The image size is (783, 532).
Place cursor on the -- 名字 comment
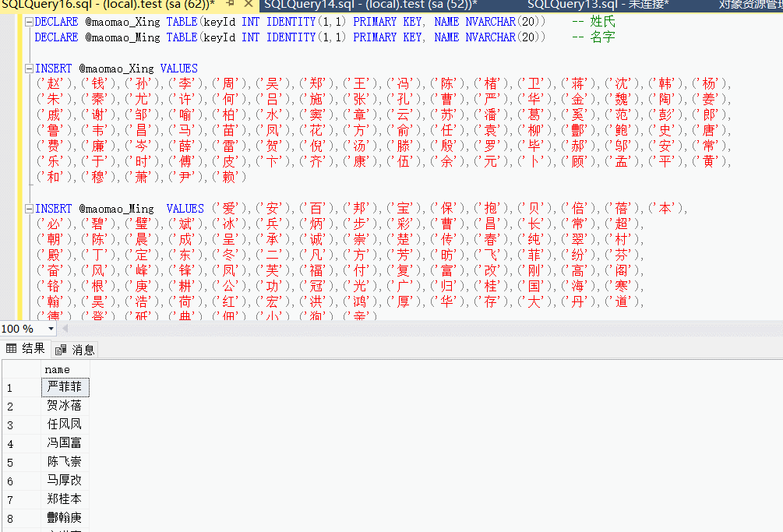tap(594, 37)
